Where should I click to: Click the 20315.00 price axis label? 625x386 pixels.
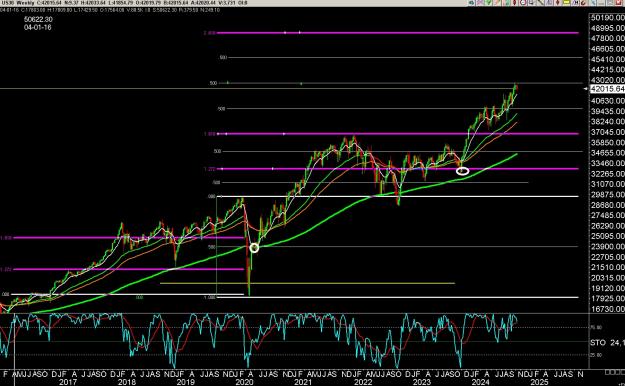click(608, 278)
